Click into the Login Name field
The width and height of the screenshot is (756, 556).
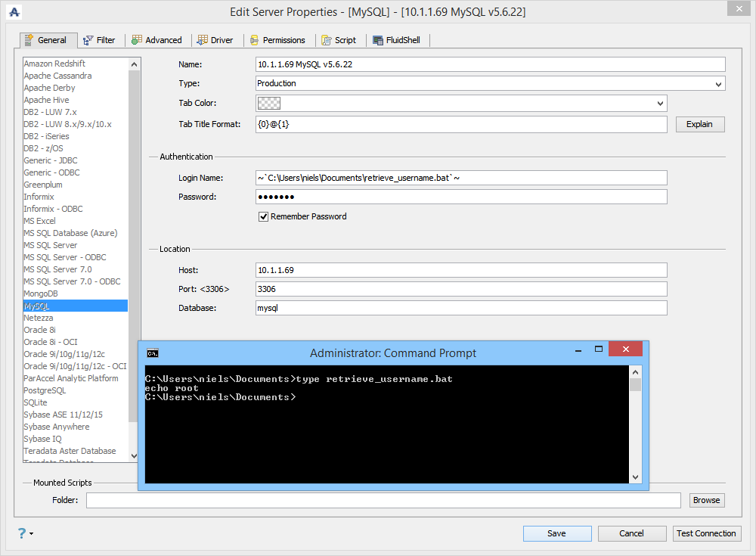pos(461,178)
